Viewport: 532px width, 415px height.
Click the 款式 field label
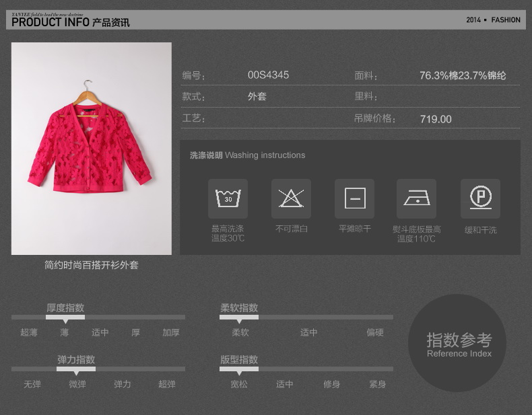coord(193,97)
